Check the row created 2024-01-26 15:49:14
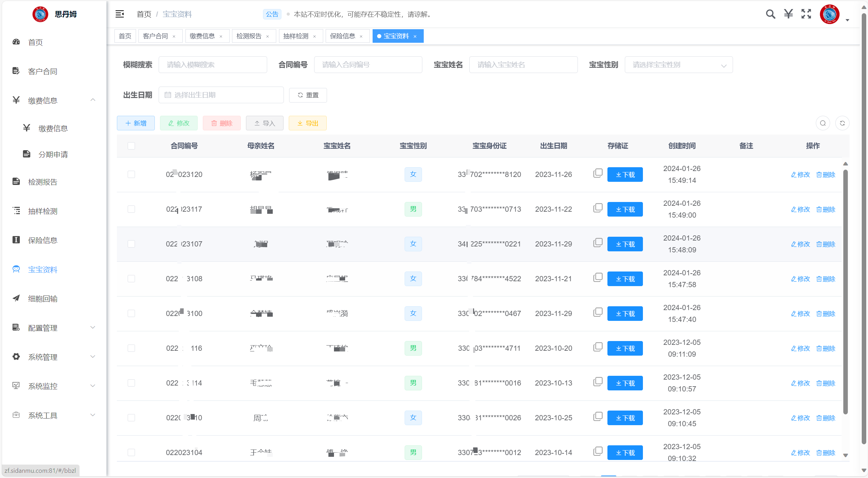This screenshot has height=478, width=868. [131, 175]
